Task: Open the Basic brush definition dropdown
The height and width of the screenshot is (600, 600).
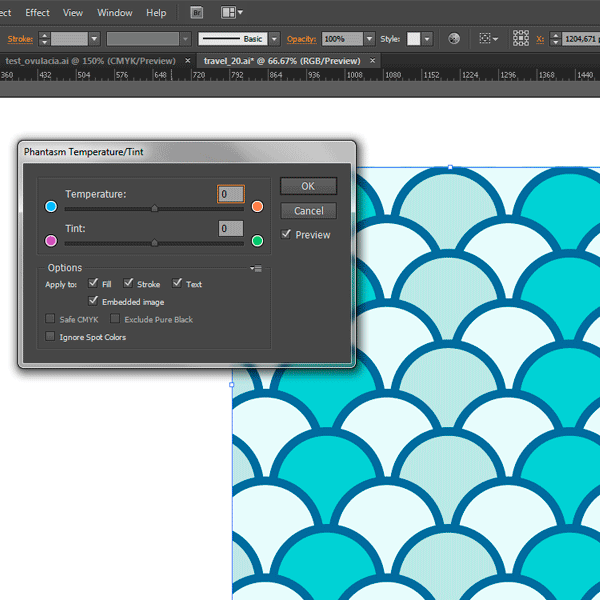Action: (274, 39)
